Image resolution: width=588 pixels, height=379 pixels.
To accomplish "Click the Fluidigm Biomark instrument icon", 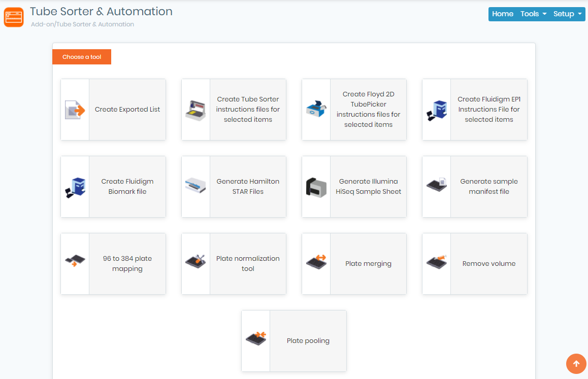I will [75, 187].
